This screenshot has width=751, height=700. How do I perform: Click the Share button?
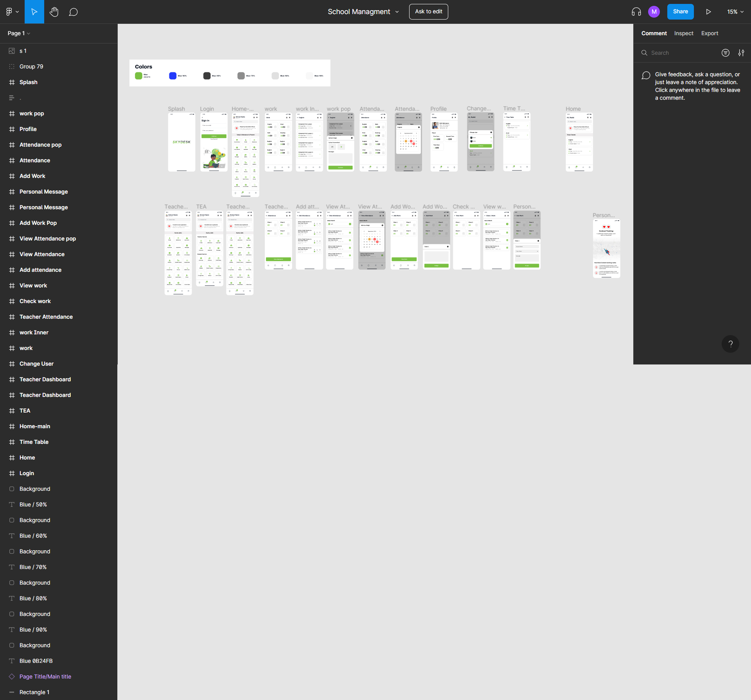(680, 12)
